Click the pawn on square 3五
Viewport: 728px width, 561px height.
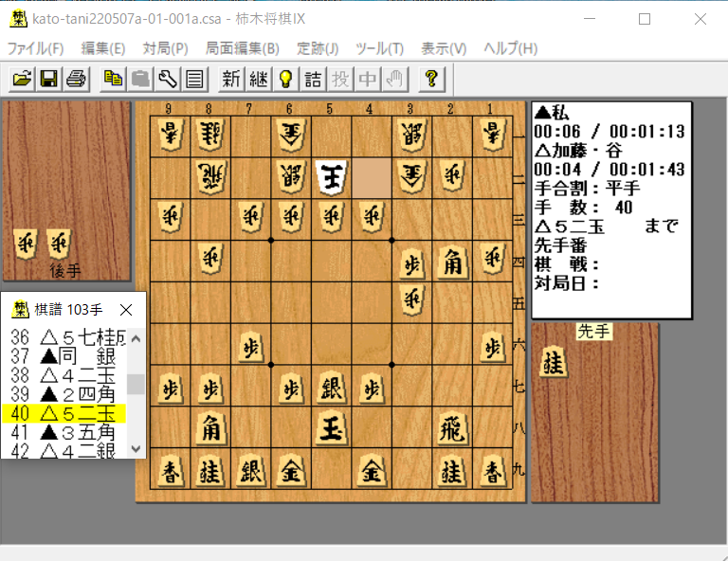412,299
